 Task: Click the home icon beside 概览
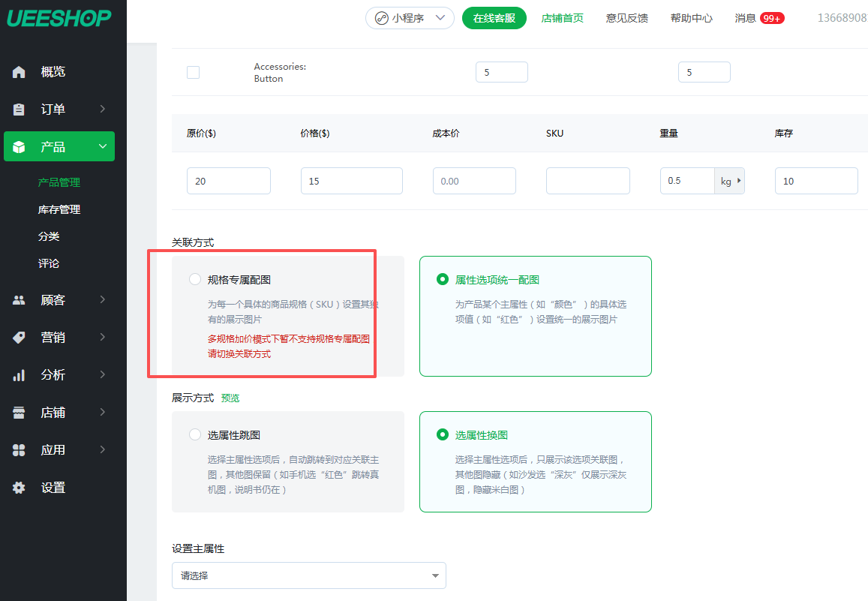pyautogui.click(x=19, y=72)
